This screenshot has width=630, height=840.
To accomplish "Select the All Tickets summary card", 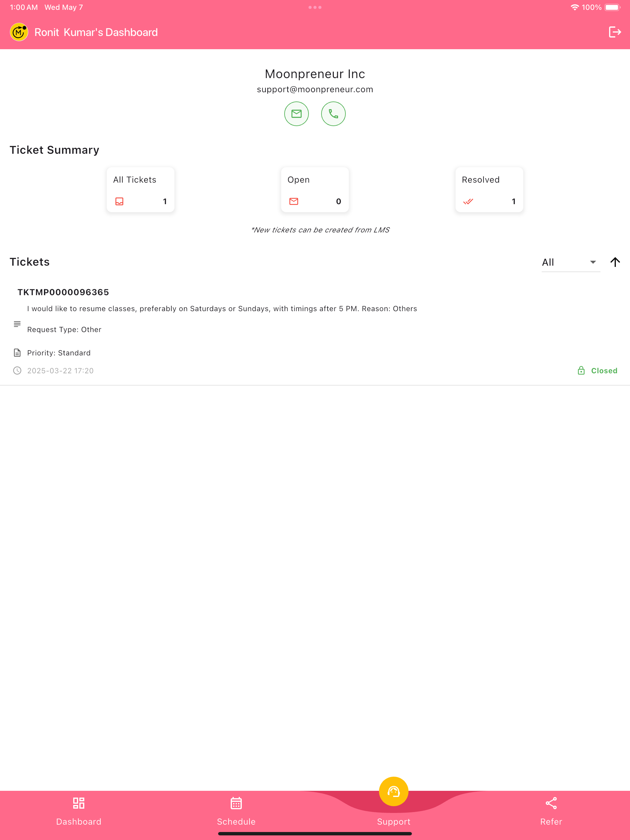I will pyautogui.click(x=141, y=189).
